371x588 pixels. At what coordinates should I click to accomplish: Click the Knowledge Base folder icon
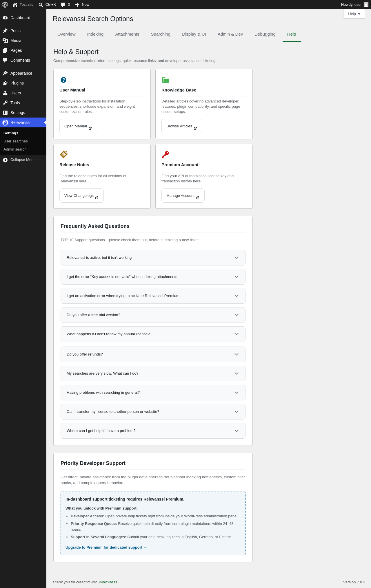tap(166, 80)
